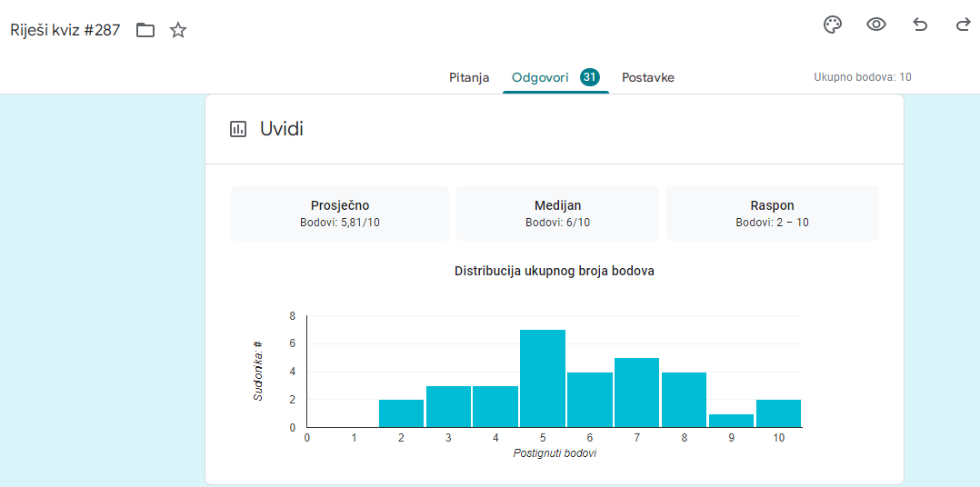
Task: Click the Ukupno bodova: 10 label
Action: tap(863, 77)
